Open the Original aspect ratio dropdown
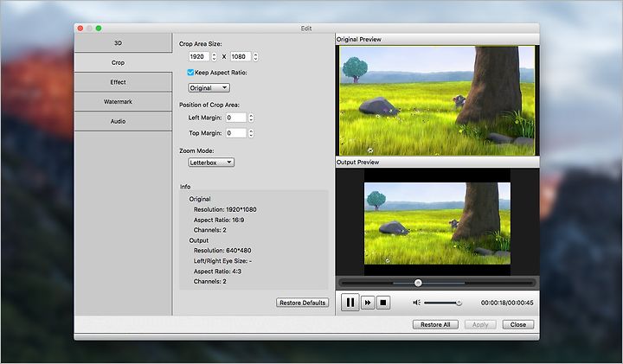 coord(209,87)
